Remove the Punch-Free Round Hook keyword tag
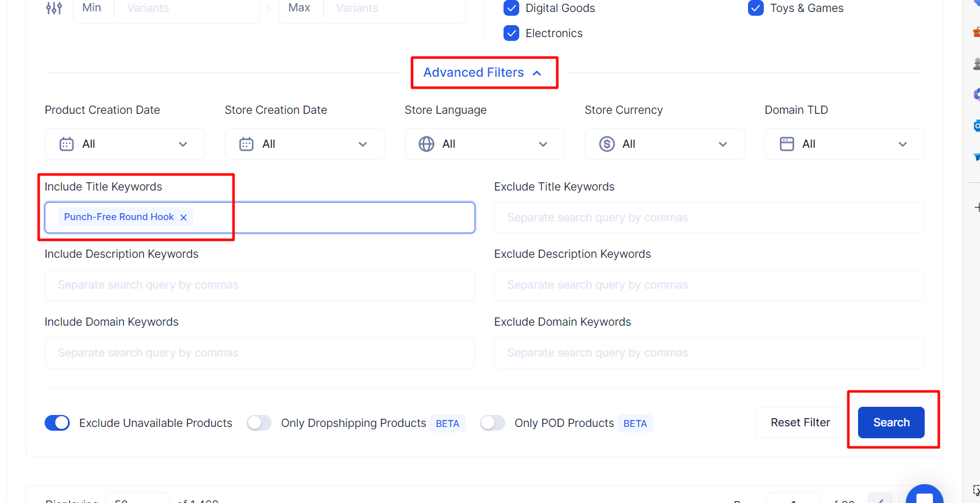 tap(184, 218)
